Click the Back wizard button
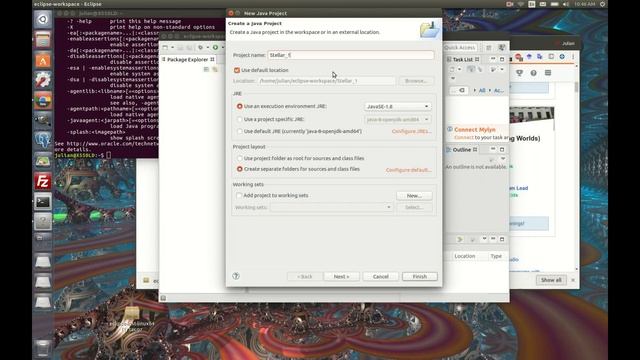This screenshot has height=360, width=640. [x=304, y=277]
